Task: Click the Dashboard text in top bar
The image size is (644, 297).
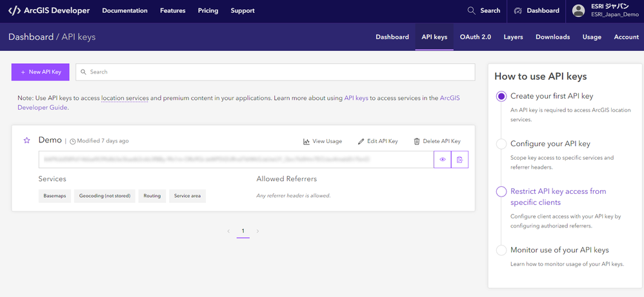Action: [x=543, y=11]
